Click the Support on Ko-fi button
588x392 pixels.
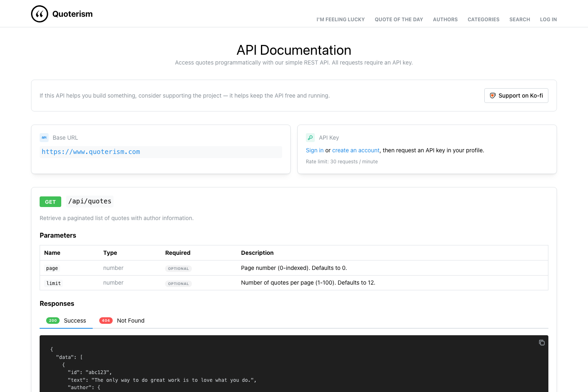click(516, 95)
